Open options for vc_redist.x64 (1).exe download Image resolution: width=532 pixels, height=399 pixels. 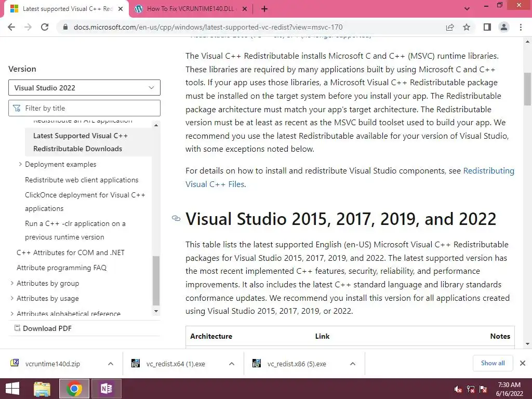coord(232,364)
